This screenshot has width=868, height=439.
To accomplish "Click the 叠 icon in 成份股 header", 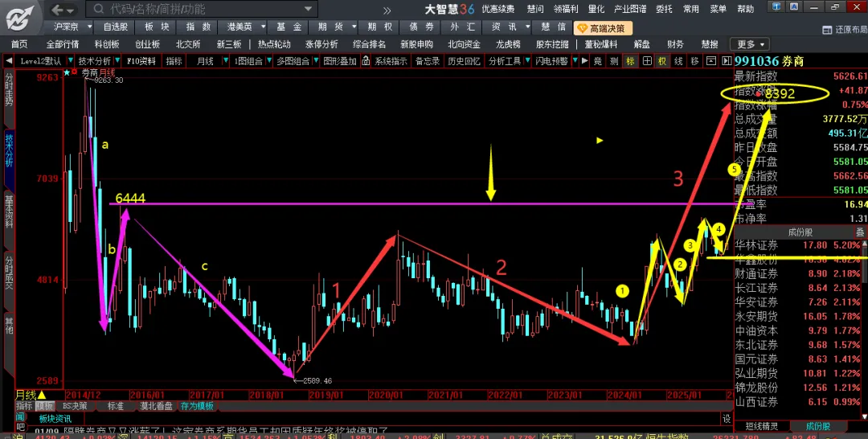I will 860,232.
